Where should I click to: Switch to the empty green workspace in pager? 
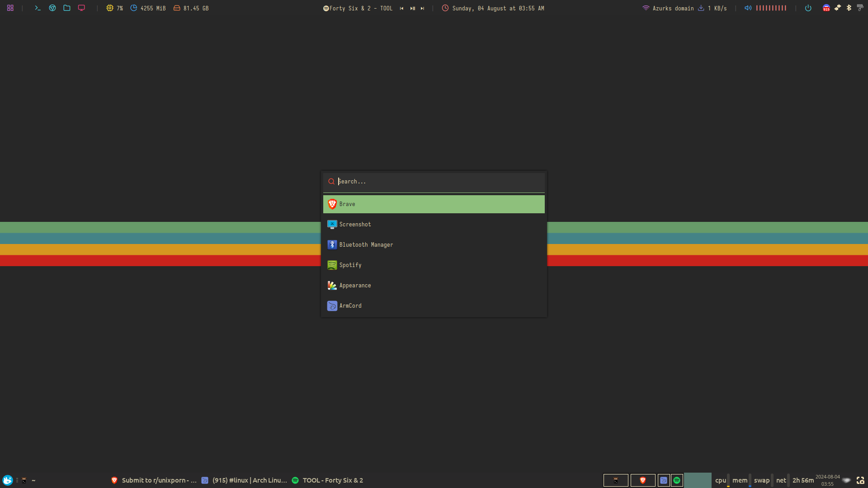698,480
